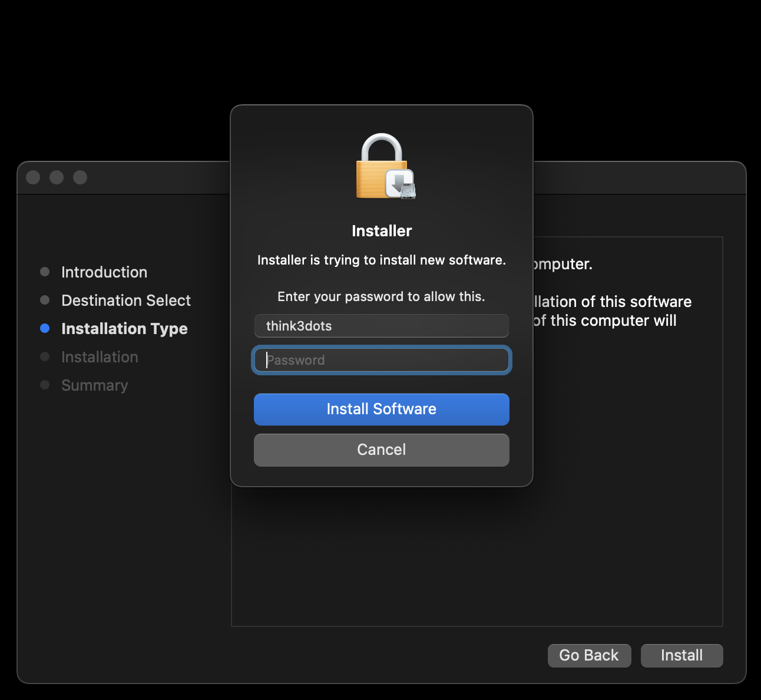Focus the Password input field
The height and width of the screenshot is (700, 761).
coord(382,360)
